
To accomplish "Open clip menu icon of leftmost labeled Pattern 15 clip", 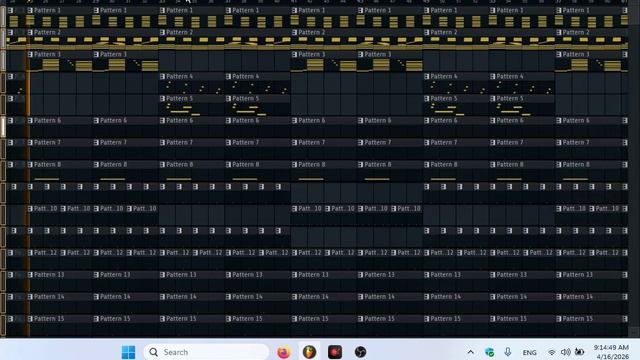I will pos(30,319).
